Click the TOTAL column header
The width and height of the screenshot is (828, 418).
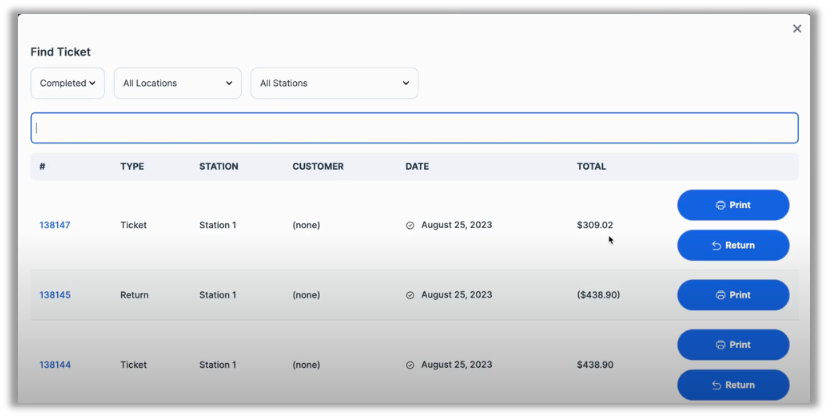click(591, 166)
